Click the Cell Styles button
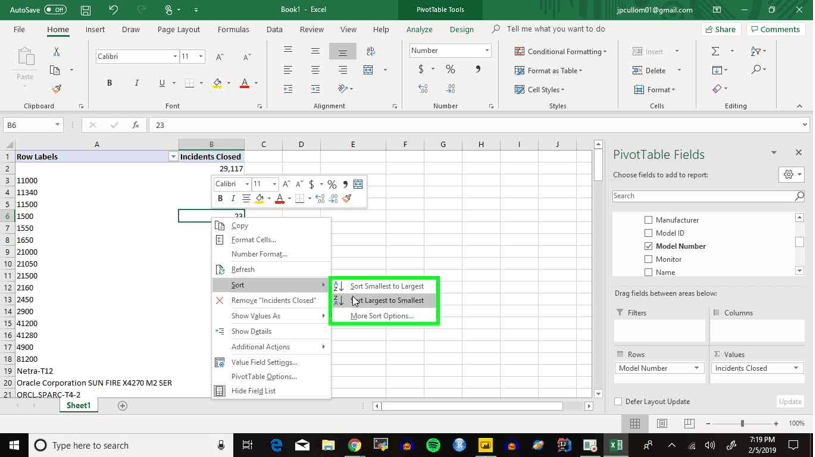The height and width of the screenshot is (457, 815). tap(540, 90)
